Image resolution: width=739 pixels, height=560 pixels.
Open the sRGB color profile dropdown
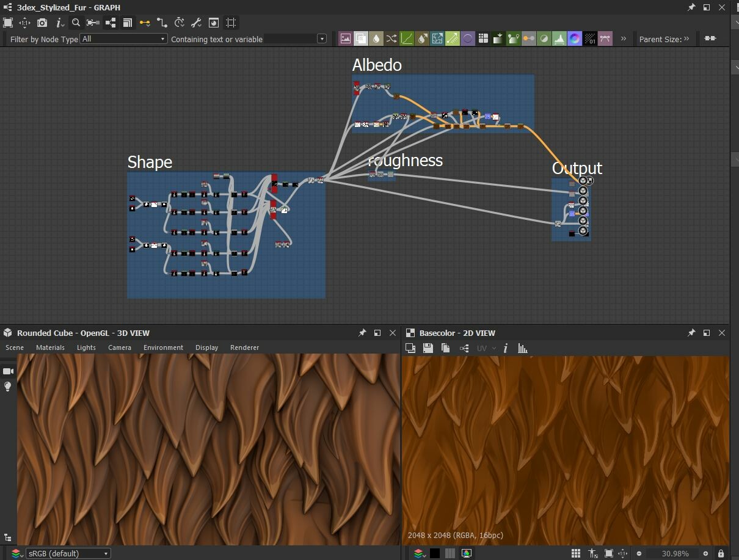[67, 553]
